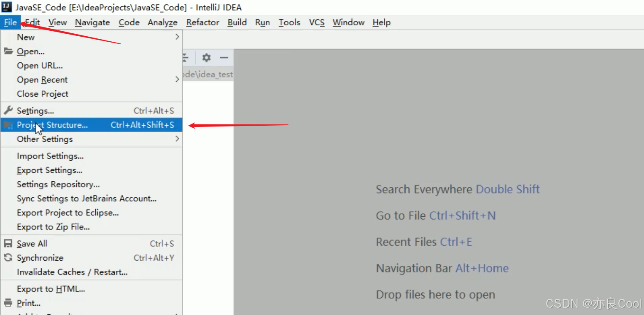Expand the Other Settings submenu
644x315 pixels.
(92, 139)
